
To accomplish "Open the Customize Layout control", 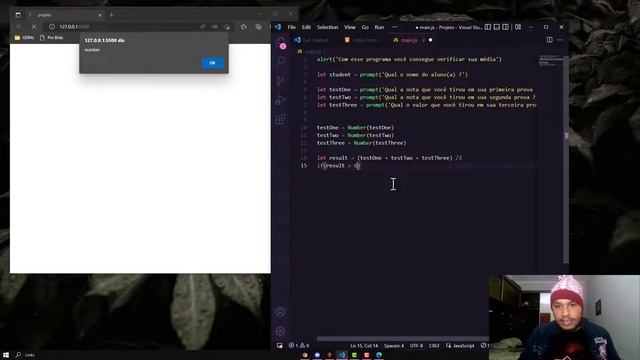I will [x=518, y=27].
